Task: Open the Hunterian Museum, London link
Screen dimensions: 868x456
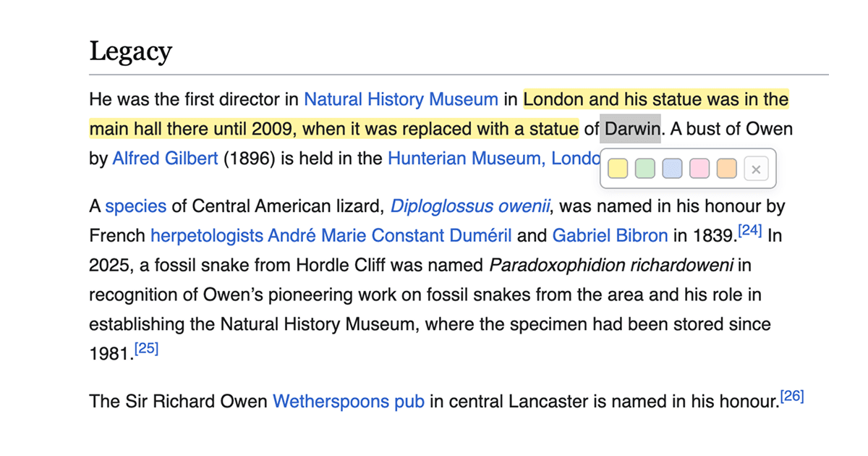Action: click(x=493, y=159)
